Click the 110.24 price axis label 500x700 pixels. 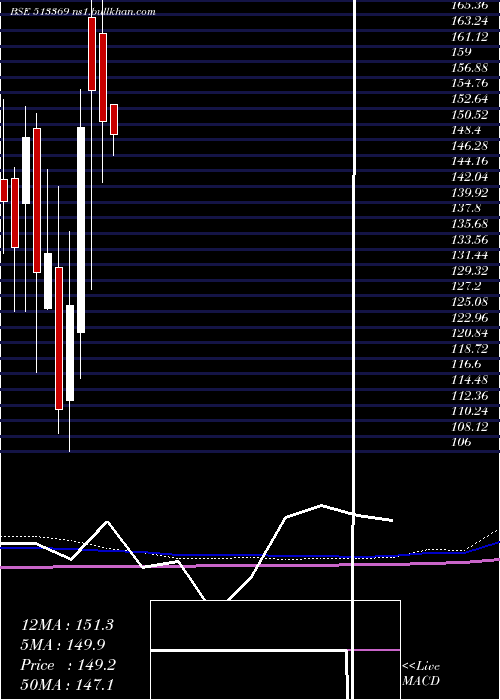(x=469, y=412)
